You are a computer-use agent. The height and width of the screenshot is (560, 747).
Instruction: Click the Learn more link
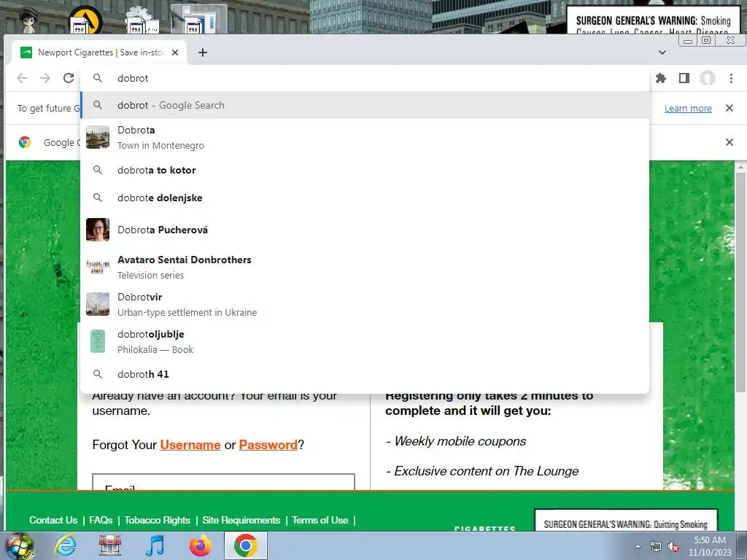coord(688,108)
